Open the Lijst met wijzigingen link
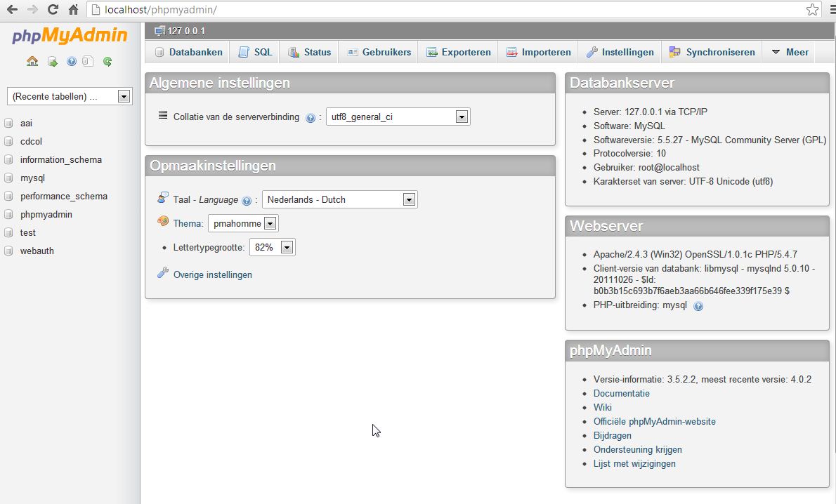 (x=634, y=463)
